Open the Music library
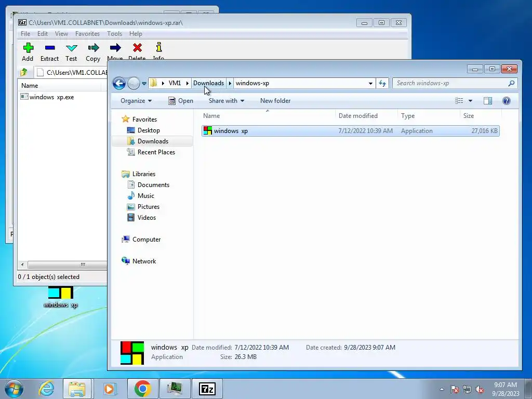 [141, 196]
